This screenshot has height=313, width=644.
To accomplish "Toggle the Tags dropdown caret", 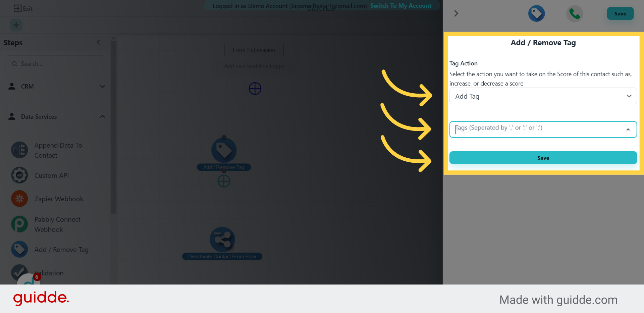I will tap(628, 129).
